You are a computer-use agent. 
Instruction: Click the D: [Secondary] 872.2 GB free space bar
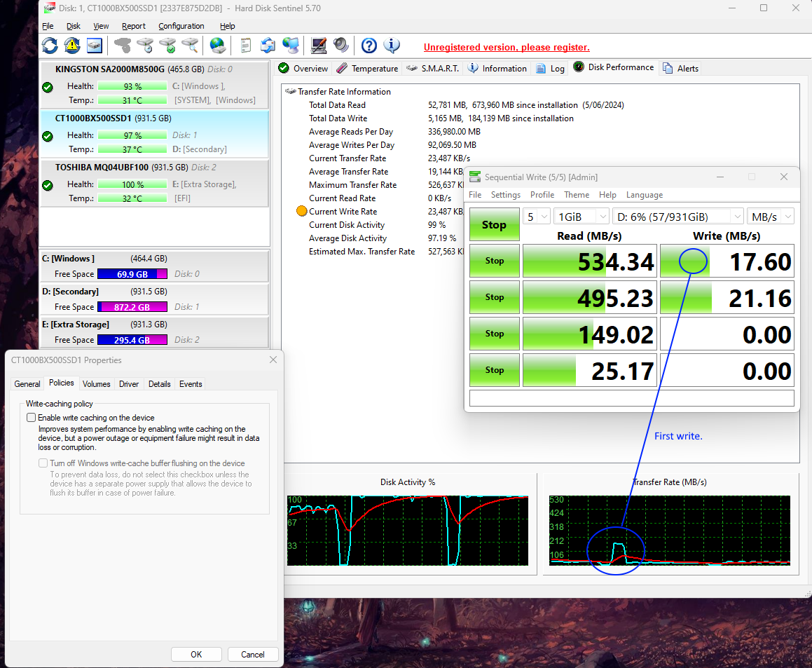click(132, 307)
